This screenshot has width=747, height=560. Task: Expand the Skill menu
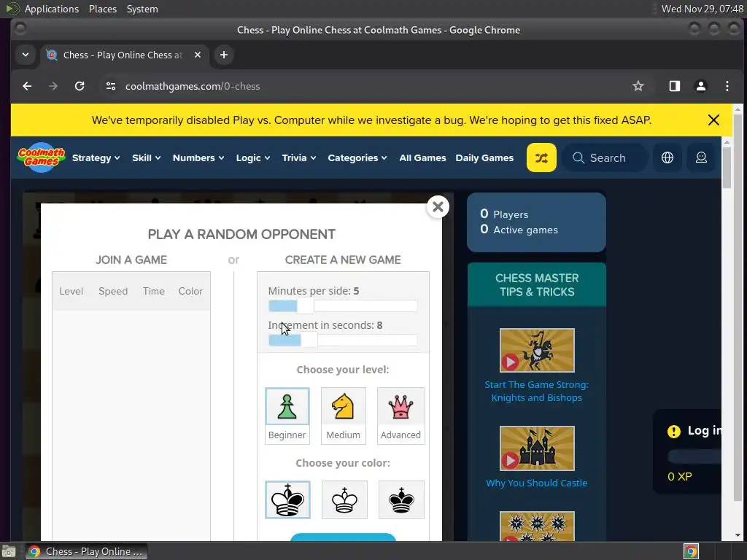tap(146, 158)
